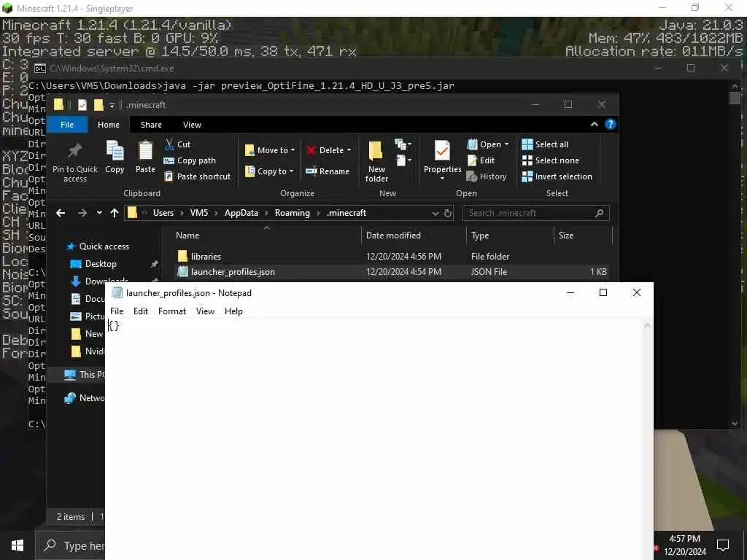This screenshot has width=747, height=560.
Task: Click Rename in the Organize group
Action: pyautogui.click(x=328, y=171)
